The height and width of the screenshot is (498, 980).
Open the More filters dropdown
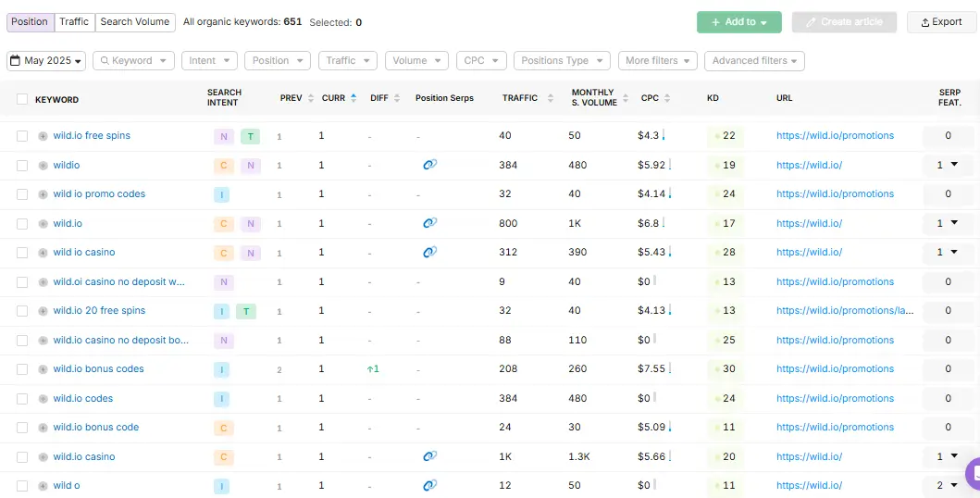(658, 60)
